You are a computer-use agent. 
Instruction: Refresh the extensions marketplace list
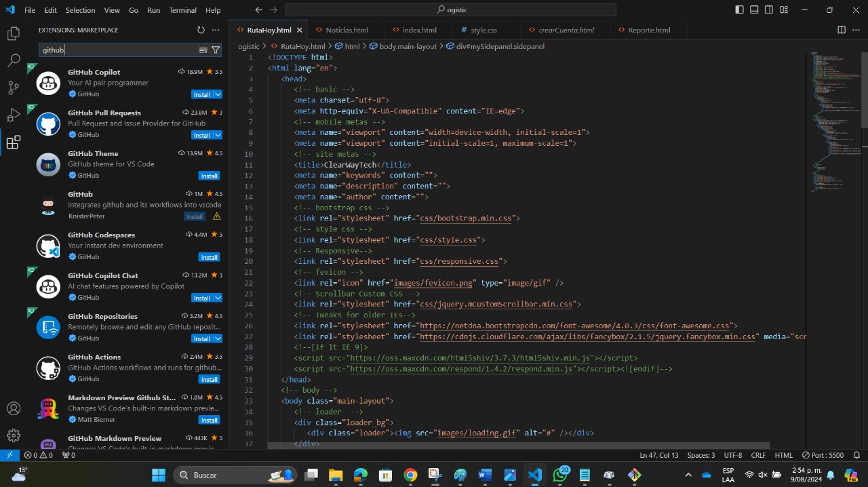(201, 30)
